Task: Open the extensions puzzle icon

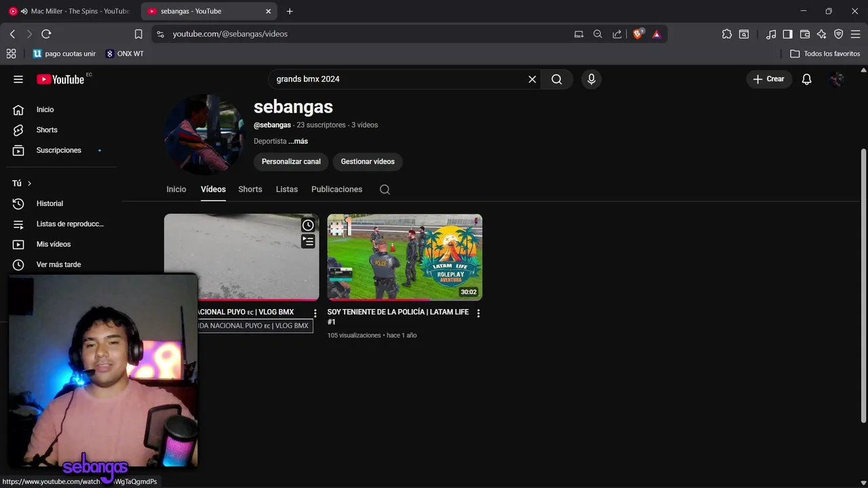Action: point(727,34)
